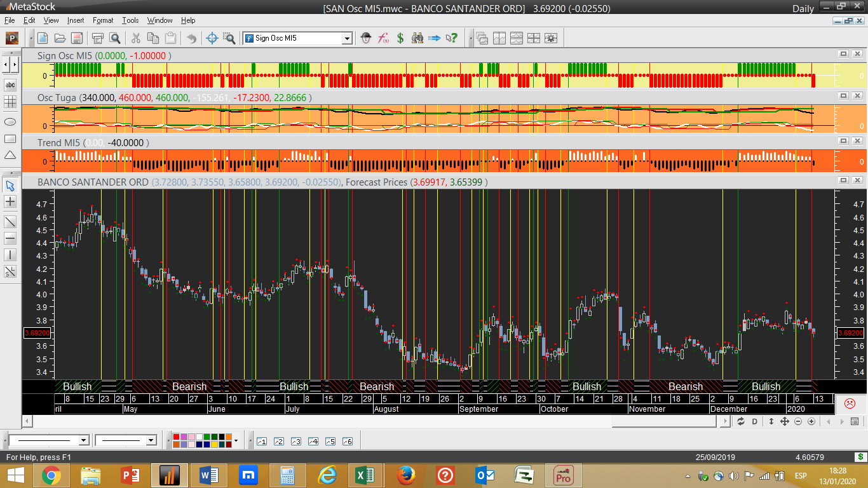Click the red sad face expert icon
The width and height of the screenshot is (868, 488).
[849, 403]
